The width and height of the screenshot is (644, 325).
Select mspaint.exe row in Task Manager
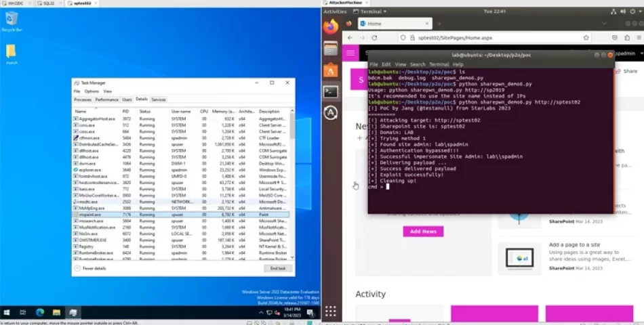click(x=181, y=215)
